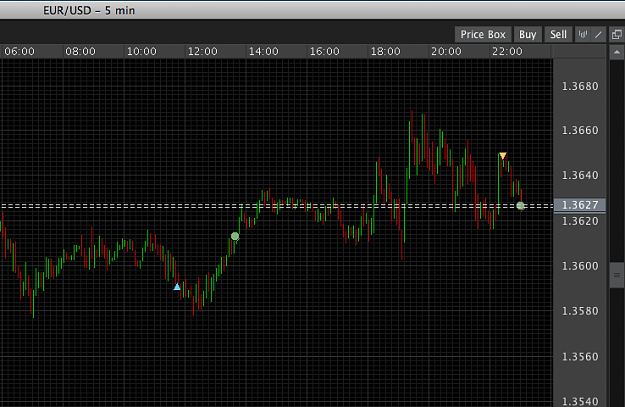Click the detach chart window icon
Image resolution: width=625 pixels, height=407 pixels.
[x=616, y=35]
